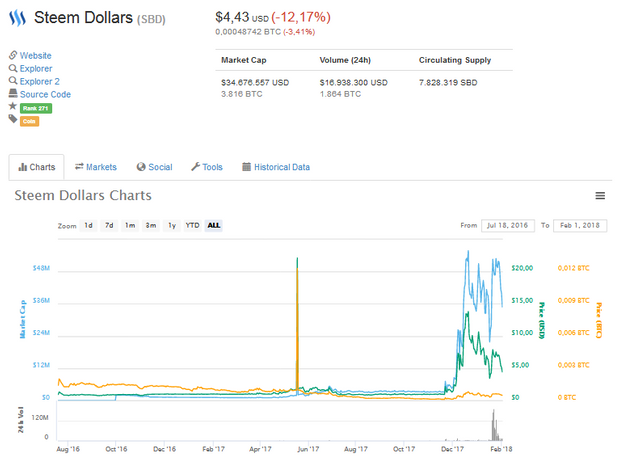Click the globe icon on Social tab
The height and width of the screenshot is (462, 640).
point(141,167)
